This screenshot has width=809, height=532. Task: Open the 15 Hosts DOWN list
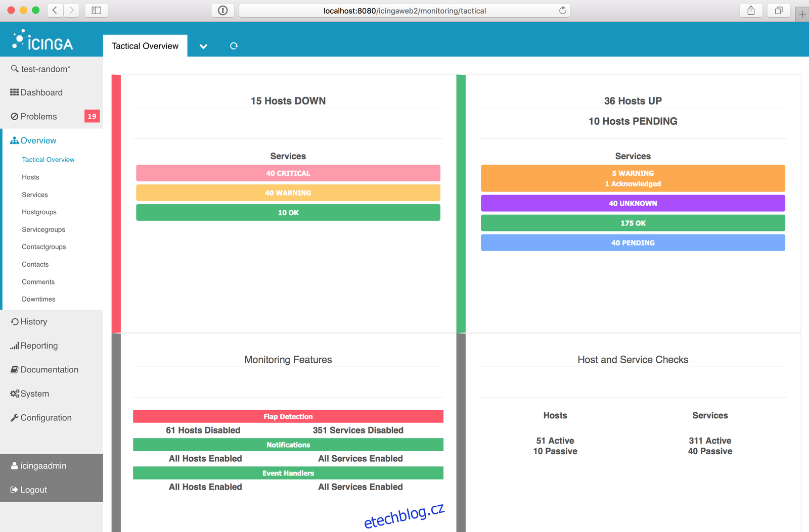pos(288,101)
